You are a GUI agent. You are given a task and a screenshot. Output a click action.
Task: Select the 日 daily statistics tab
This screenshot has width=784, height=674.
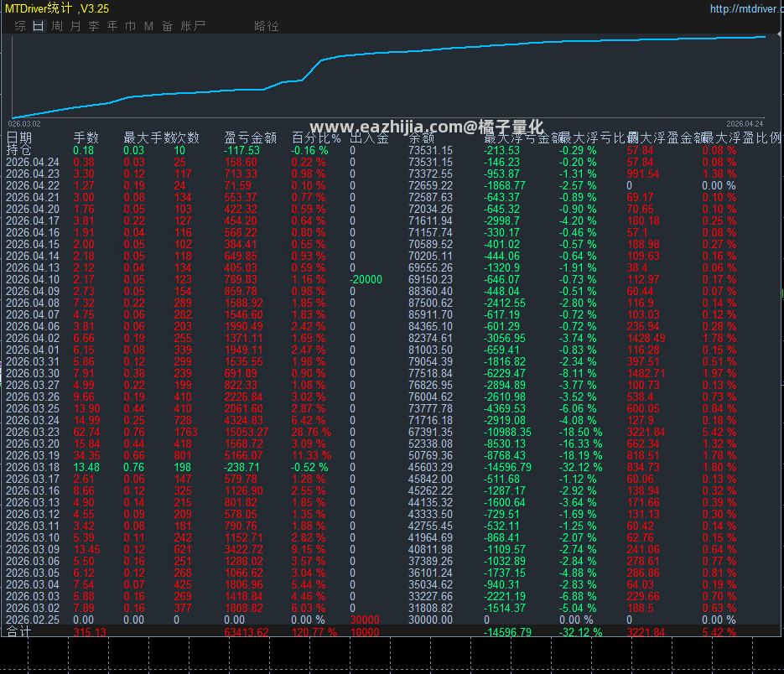tap(39, 26)
